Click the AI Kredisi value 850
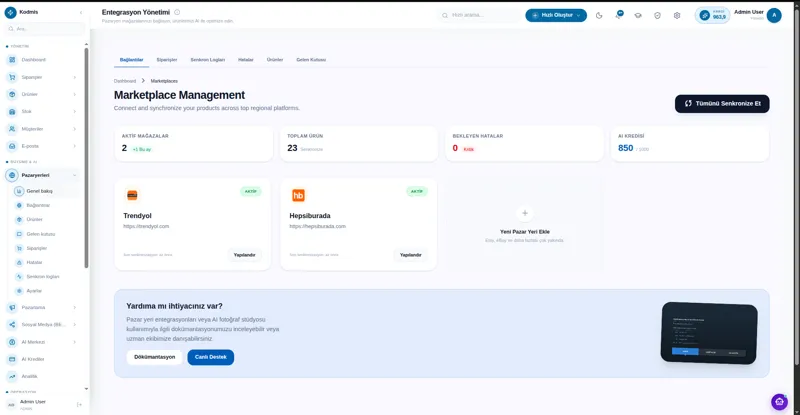 [x=626, y=148]
